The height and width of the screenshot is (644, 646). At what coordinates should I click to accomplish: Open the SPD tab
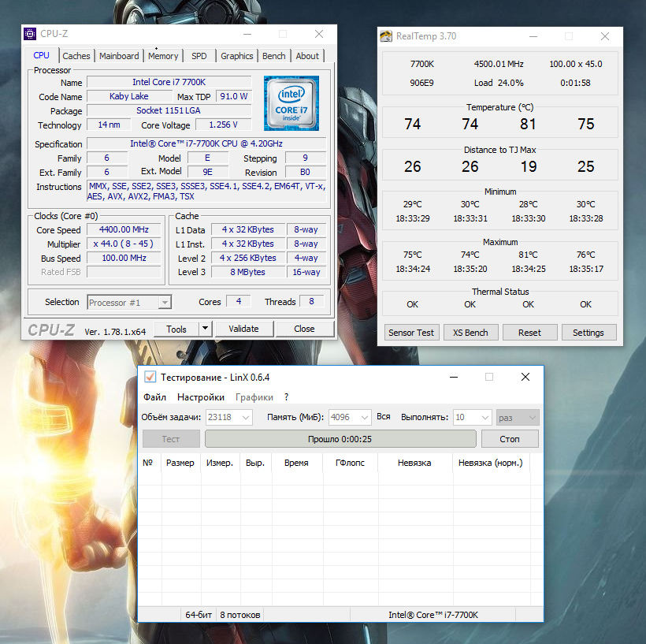[199, 56]
